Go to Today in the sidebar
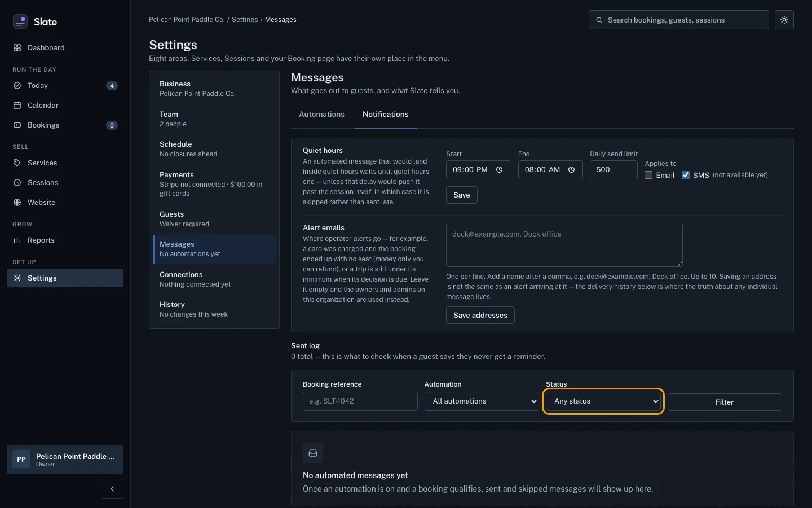Image resolution: width=812 pixels, height=508 pixels. pos(65,85)
